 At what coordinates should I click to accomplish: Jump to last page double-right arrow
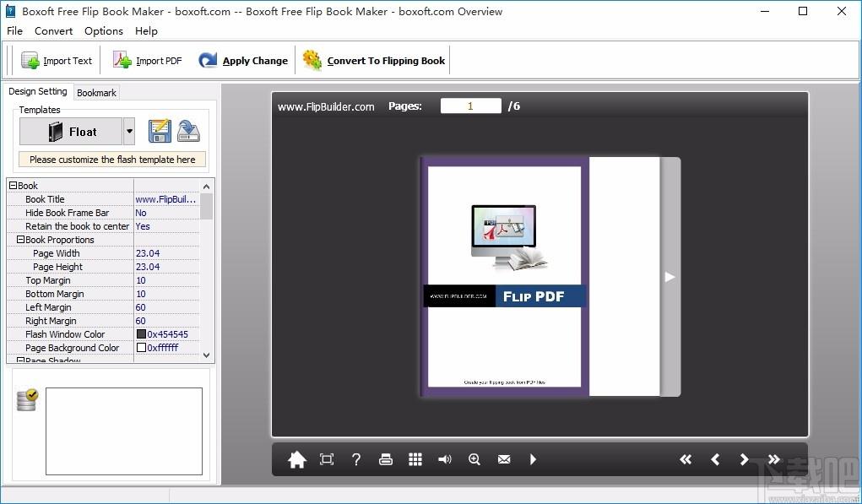pos(774,459)
